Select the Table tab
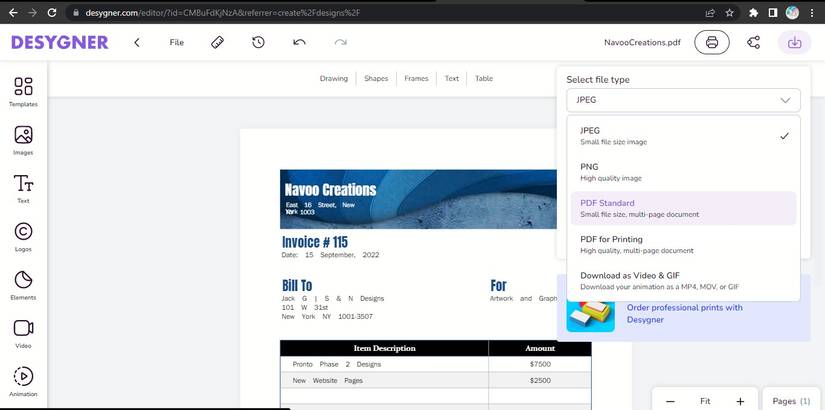The height and width of the screenshot is (410, 825). 484,78
